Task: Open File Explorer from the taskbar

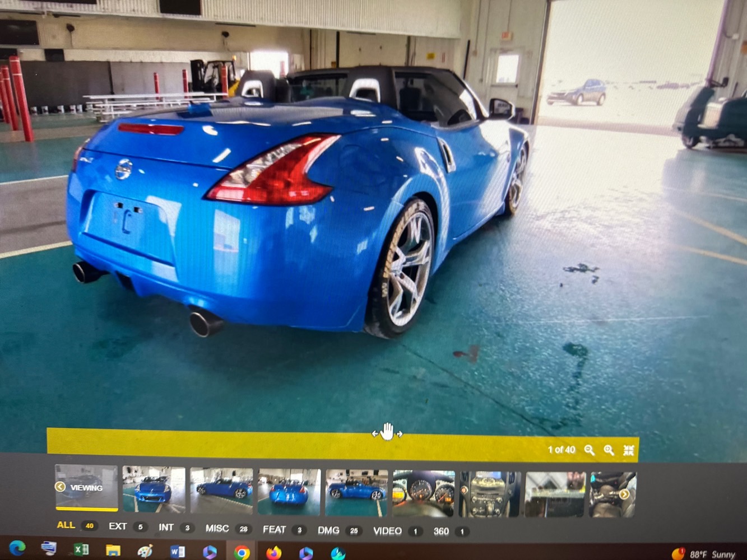Action: pos(113,550)
